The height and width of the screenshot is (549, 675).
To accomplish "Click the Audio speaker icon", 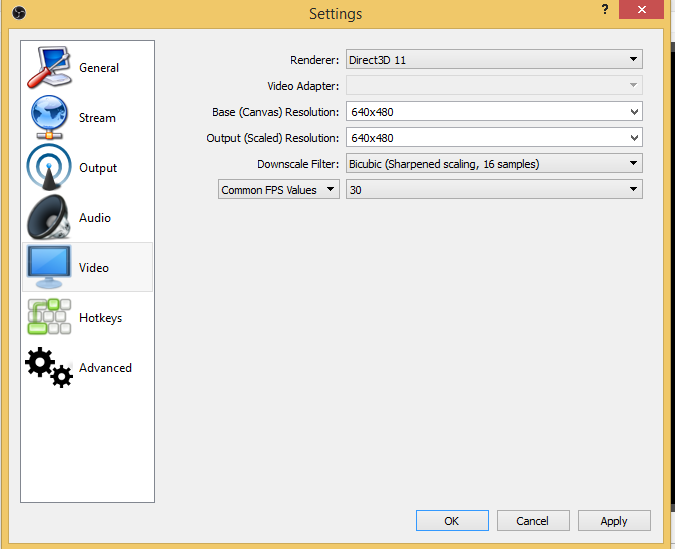I will [x=49, y=217].
